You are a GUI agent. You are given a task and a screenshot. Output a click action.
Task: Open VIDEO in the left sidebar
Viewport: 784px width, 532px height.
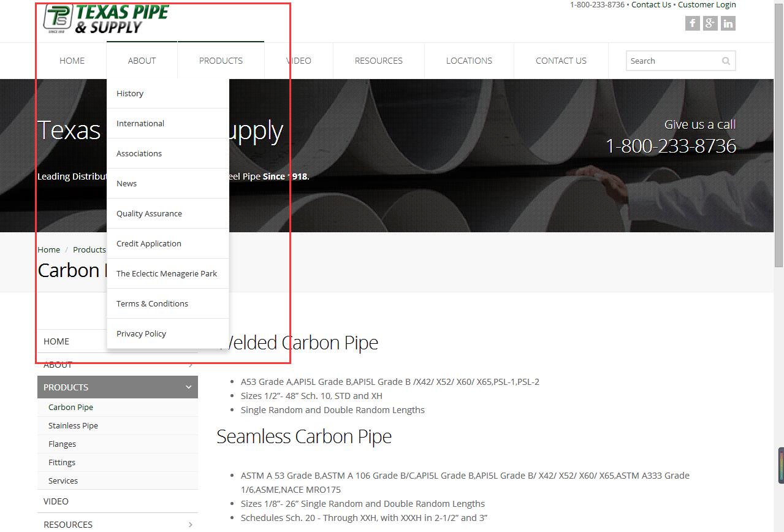(56, 501)
